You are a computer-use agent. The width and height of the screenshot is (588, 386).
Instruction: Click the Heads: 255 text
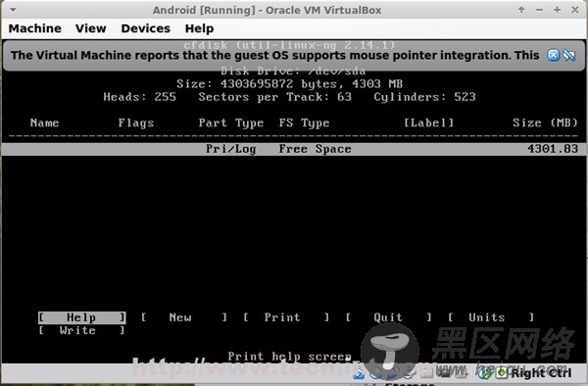(139, 97)
